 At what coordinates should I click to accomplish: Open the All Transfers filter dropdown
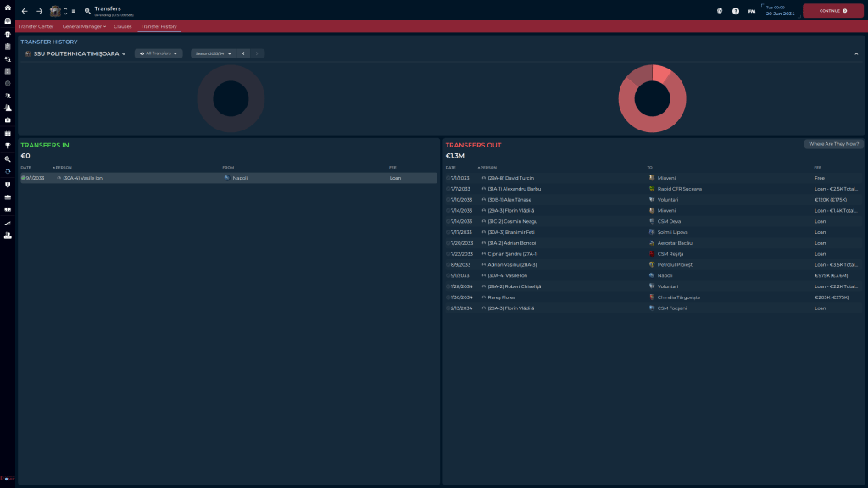click(159, 53)
